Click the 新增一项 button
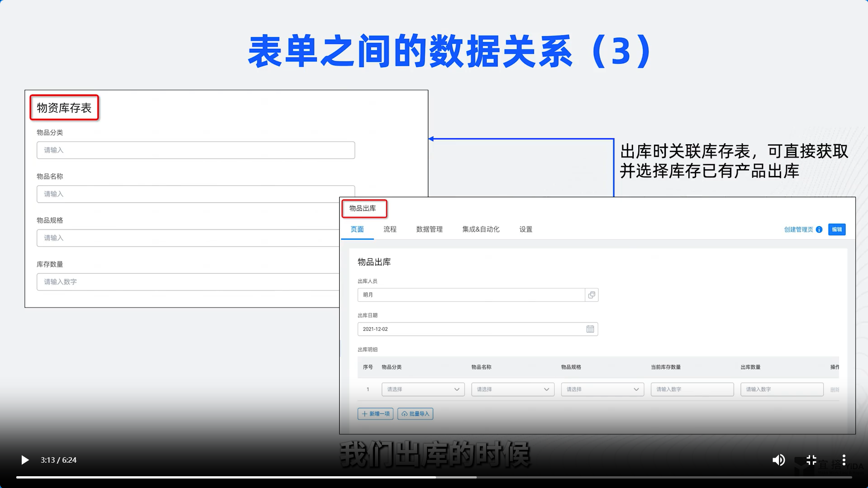The width and height of the screenshot is (868, 488). tap(375, 414)
